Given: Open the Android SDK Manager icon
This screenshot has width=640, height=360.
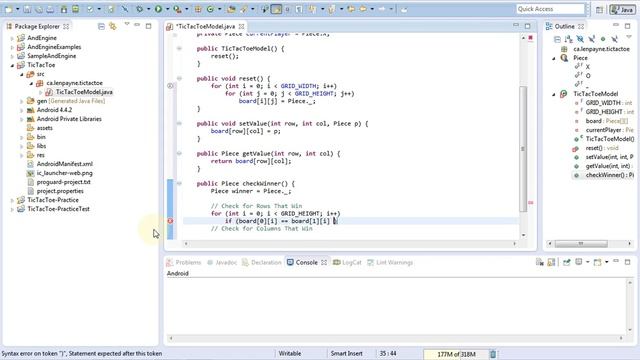Looking at the screenshot, I should point(64,9).
